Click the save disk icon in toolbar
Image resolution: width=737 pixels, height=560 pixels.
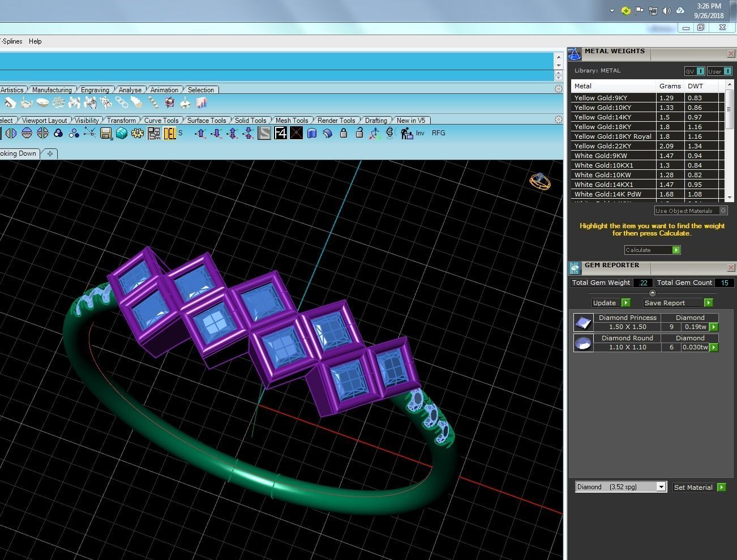(106, 133)
